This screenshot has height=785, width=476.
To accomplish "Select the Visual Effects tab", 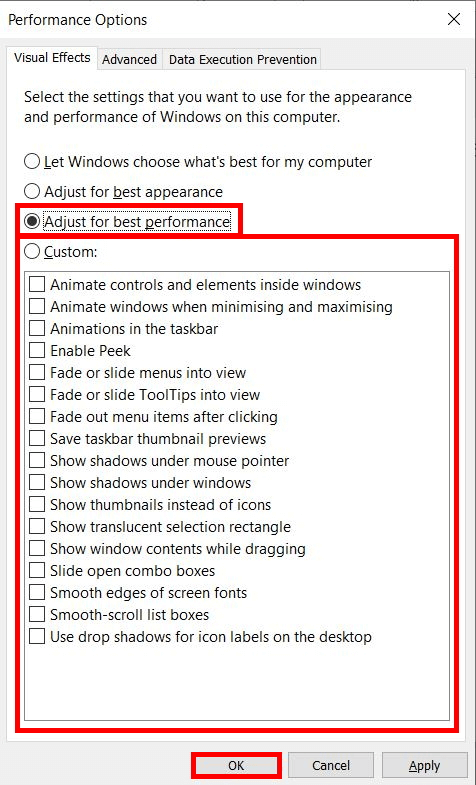I will (x=52, y=58).
